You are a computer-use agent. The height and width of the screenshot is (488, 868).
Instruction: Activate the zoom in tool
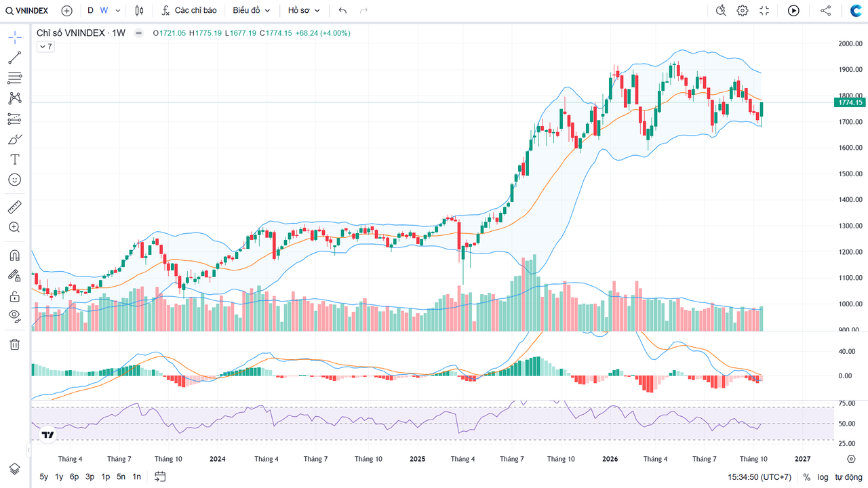click(14, 227)
